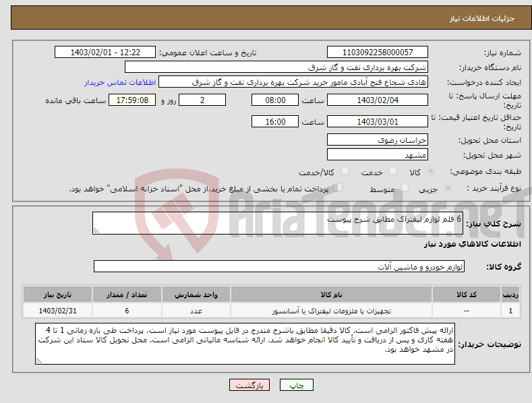
Task: Select the متوسط purchase type radio
Action: click(405, 188)
